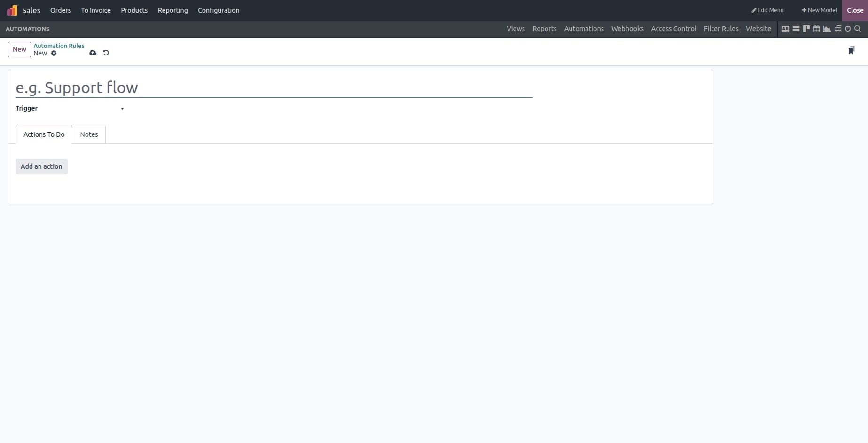Open the Orders menu
Image resolution: width=868 pixels, height=443 pixels.
click(61, 10)
